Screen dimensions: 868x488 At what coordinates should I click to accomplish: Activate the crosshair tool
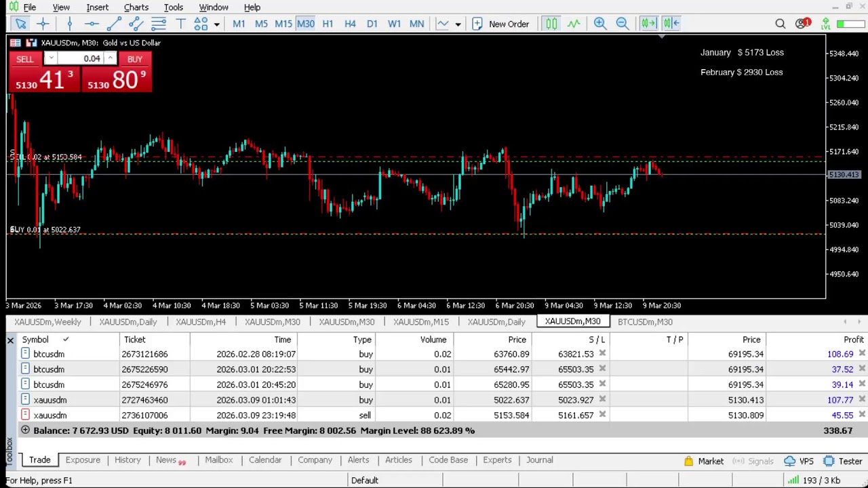(43, 24)
